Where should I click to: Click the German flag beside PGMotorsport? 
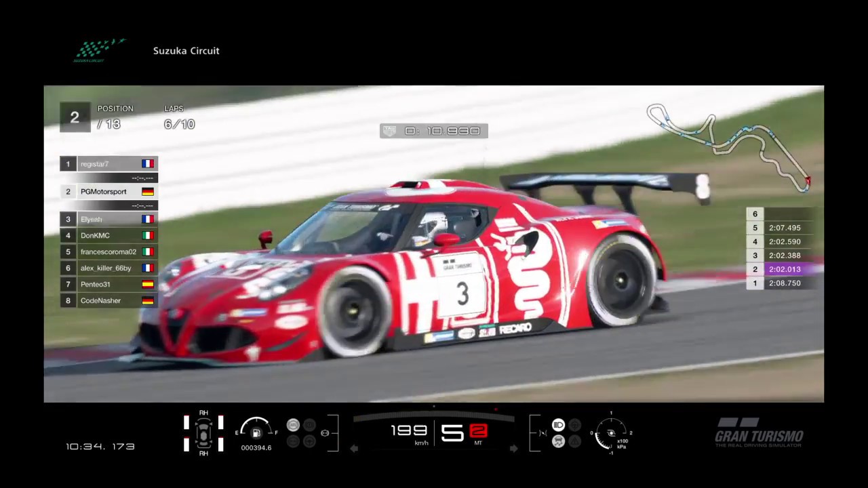coord(148,192)
